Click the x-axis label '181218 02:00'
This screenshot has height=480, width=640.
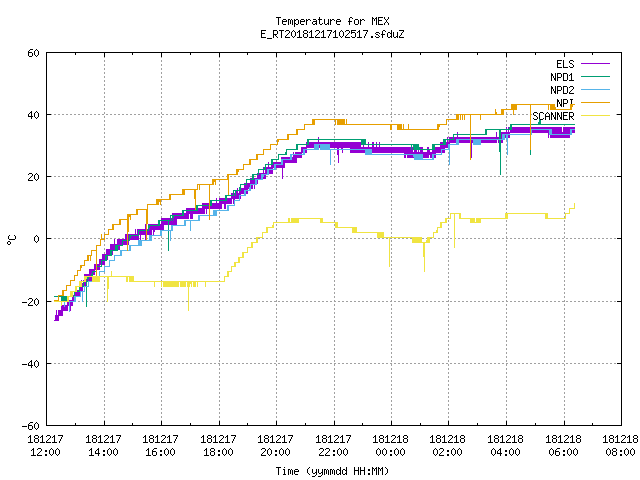coord(448,446)
